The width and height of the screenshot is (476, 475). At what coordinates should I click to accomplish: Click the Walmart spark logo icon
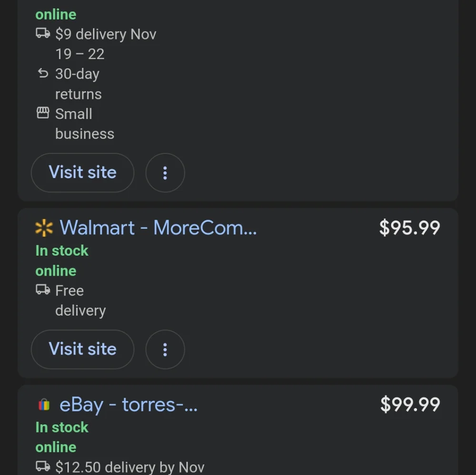[x=44, y=228]
